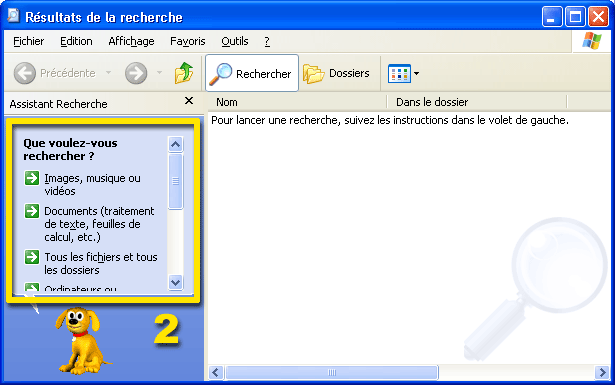Click green arrow beside Images, musique ou vidéos
The width and height of the screenshot is (615, 385).
click(x=32, y=178)
